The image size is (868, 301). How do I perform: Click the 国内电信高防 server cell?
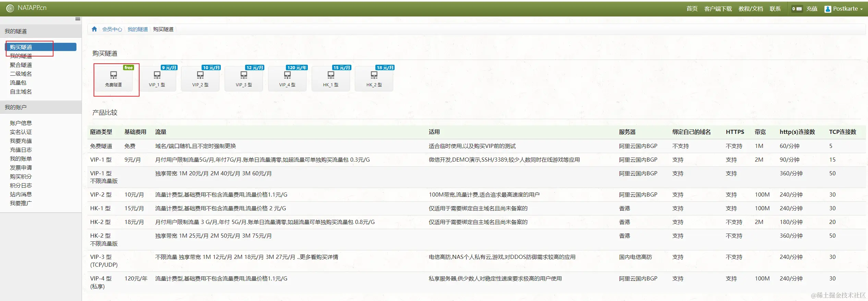(x=636, y=257)
